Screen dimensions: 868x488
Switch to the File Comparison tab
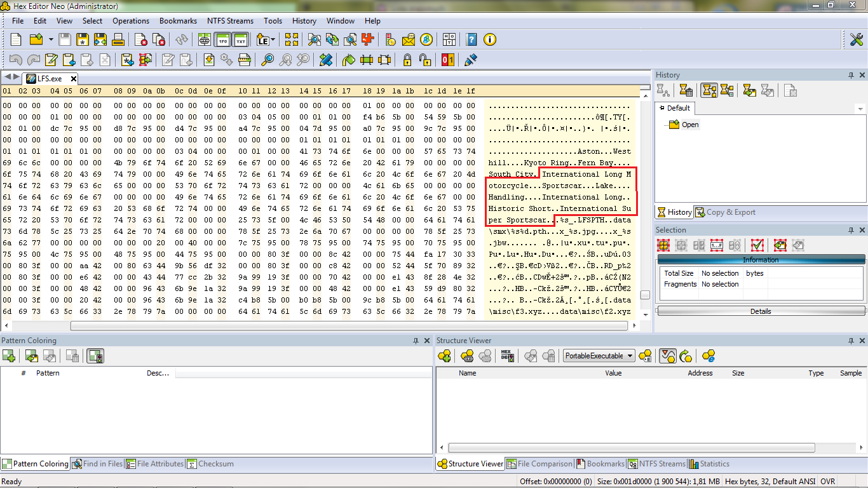click(540, 464)
